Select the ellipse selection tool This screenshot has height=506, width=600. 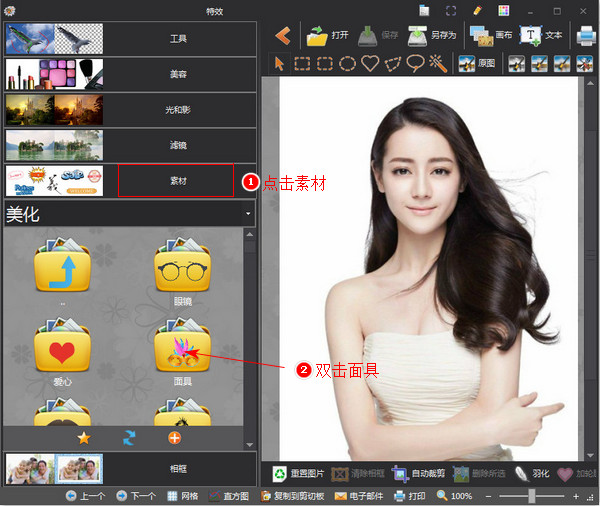click(347, 64)
